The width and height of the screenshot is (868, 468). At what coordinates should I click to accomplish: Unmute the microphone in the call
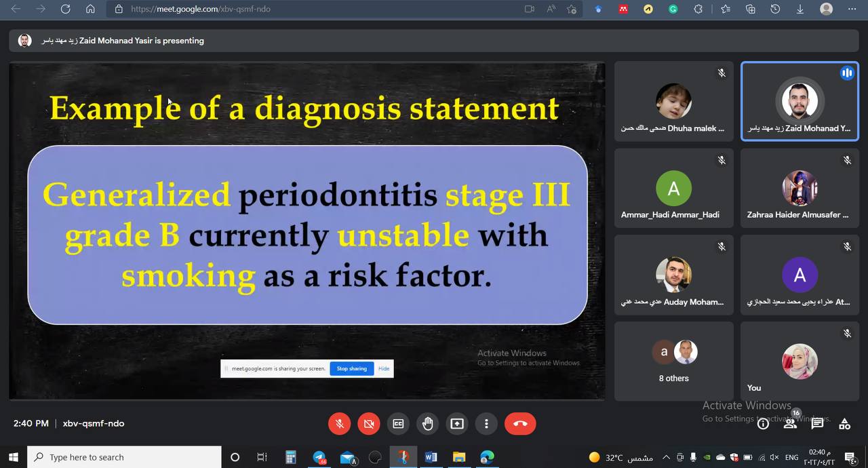tap(340, 424)
